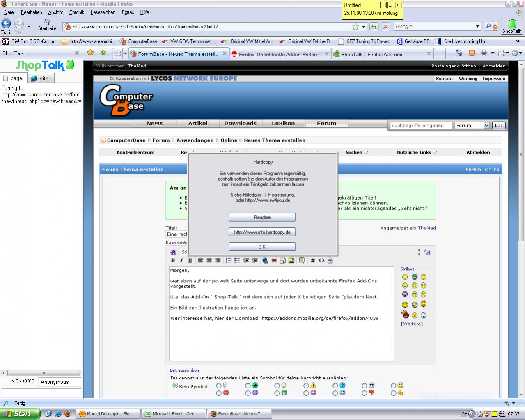525x420 pixels.
Task: Select the warning triangle post icon radio
Action: 306,386
